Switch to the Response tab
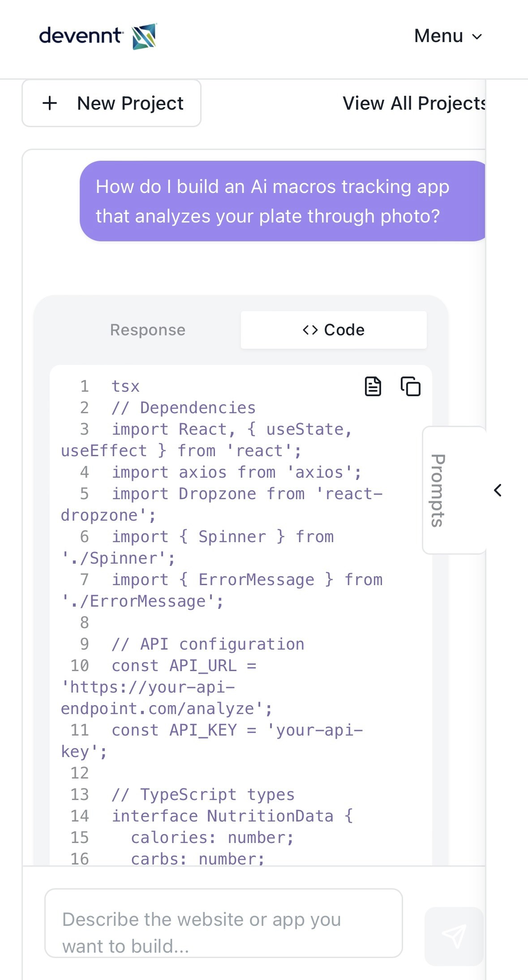 (x=148, y=330)
